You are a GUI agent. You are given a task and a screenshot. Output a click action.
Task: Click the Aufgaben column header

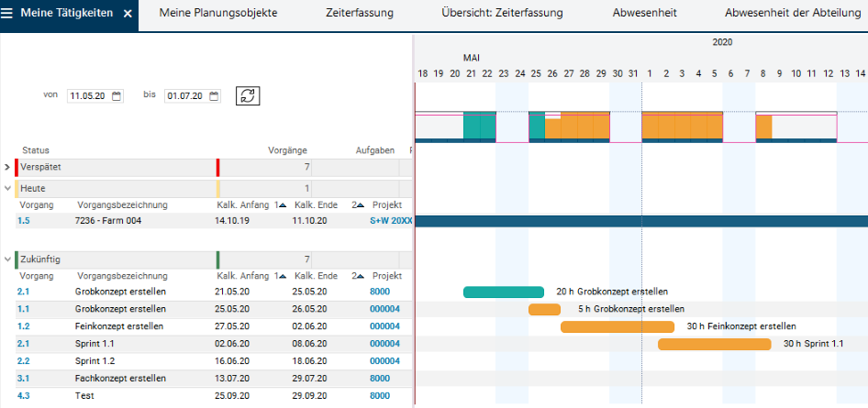pyautogui.click(x=375, y=149)
